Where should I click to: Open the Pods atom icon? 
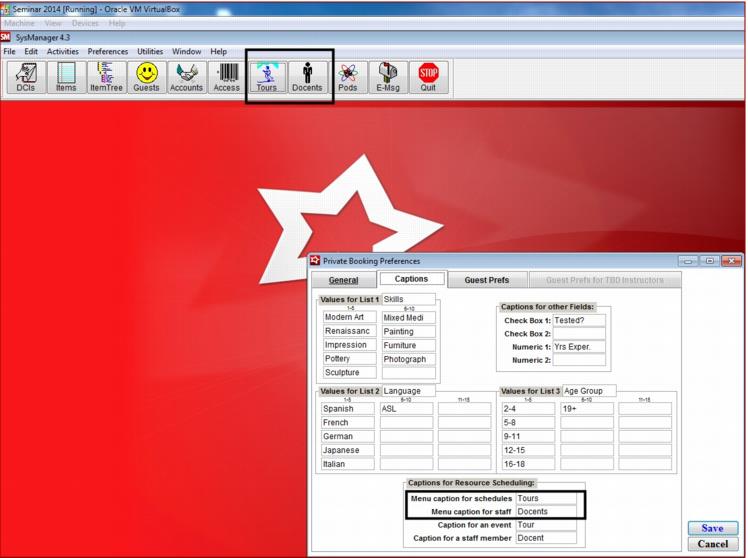pos(348,77)
